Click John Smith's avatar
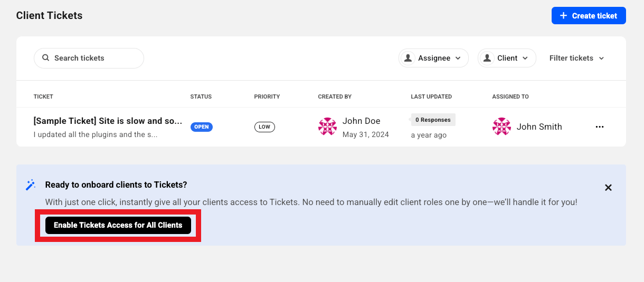The image size is (644, 282). [501, 127]
